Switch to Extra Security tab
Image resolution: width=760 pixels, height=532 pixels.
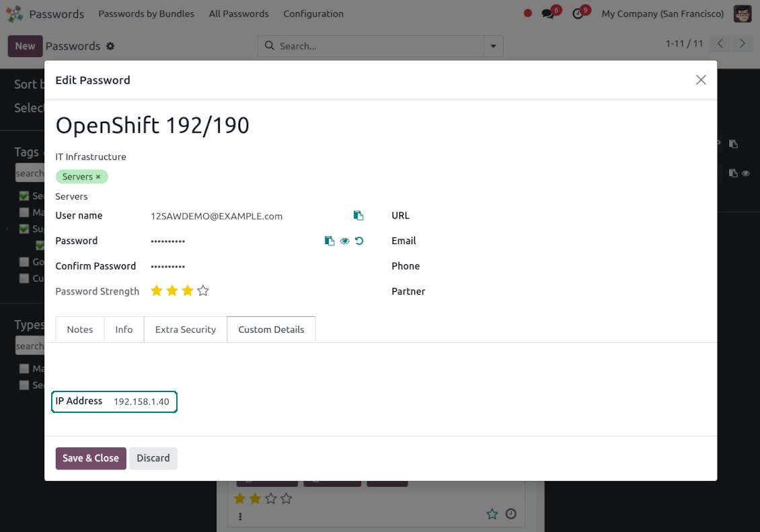tap(186, 330)
